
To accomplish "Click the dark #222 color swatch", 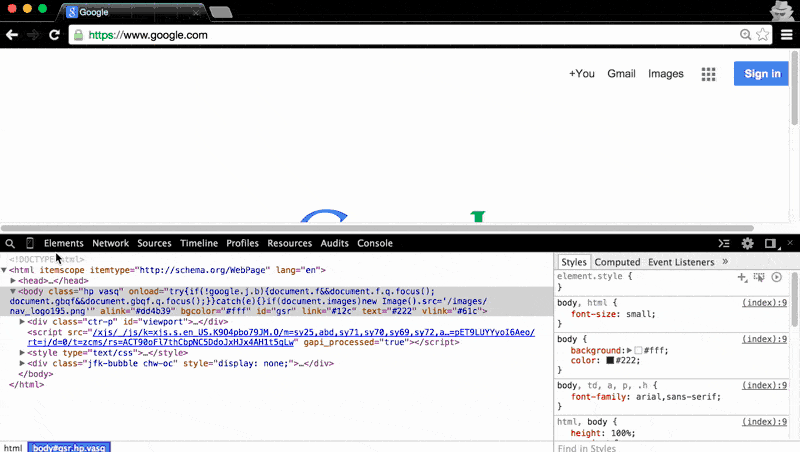I will 610,360.
